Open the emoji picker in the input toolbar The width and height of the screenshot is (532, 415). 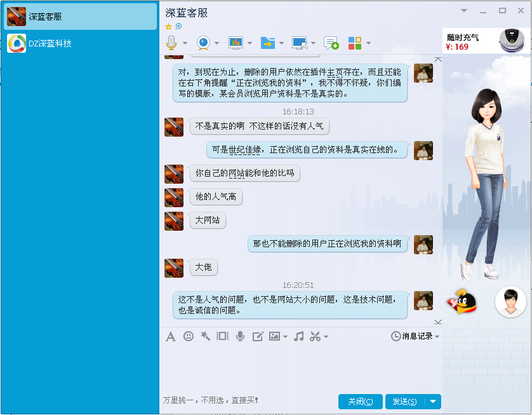tap(188, 337)
